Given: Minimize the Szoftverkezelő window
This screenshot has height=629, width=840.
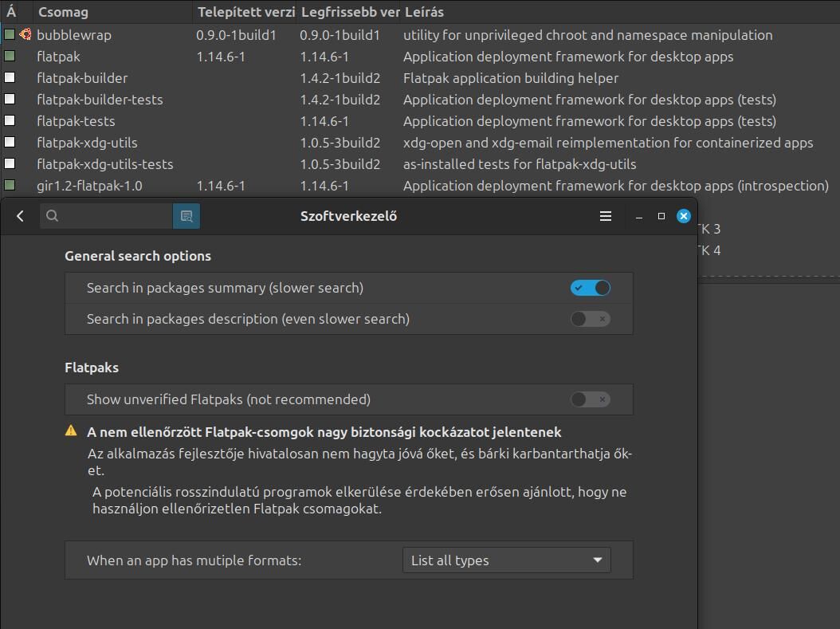Looking at the screenshot, I should [x=638, y=217].
